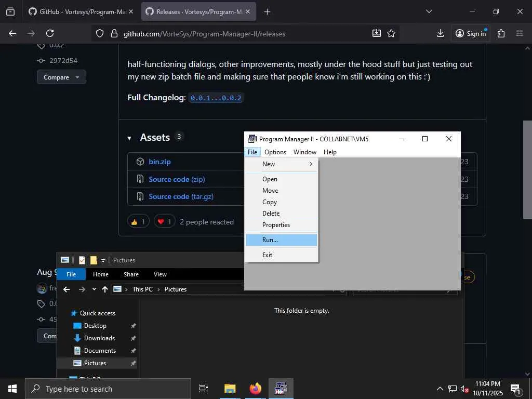Open Options menu in Program Manager II

(275, 152)
